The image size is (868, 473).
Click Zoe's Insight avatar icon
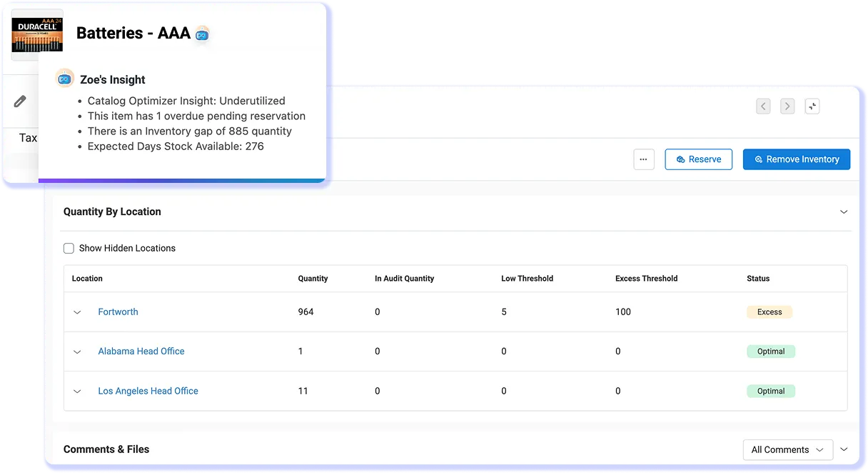pos(65,79)
